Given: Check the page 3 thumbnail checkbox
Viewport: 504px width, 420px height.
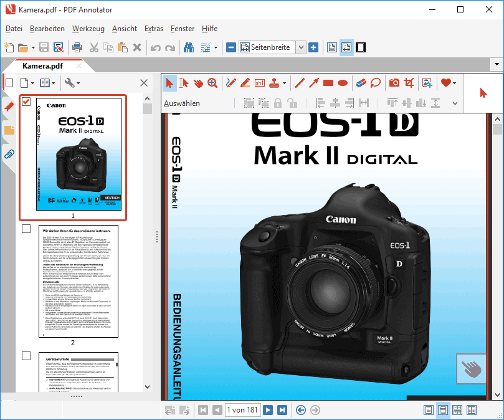Looking at the screenshot, I should [26, 356].
